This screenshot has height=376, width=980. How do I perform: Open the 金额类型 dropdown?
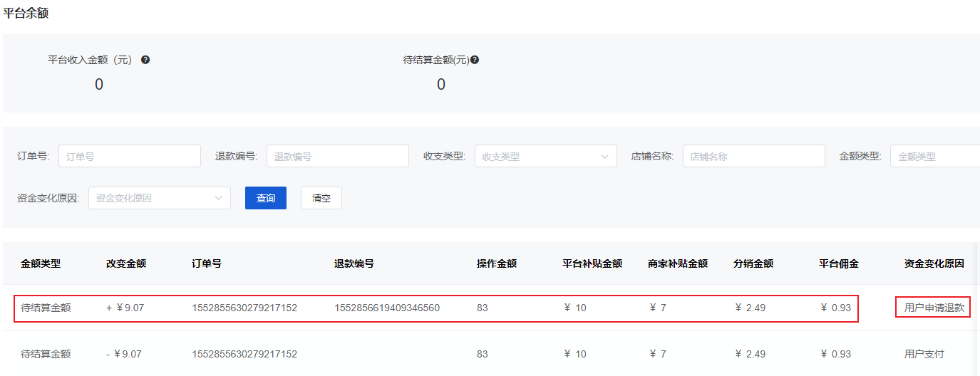click(935, 156)
